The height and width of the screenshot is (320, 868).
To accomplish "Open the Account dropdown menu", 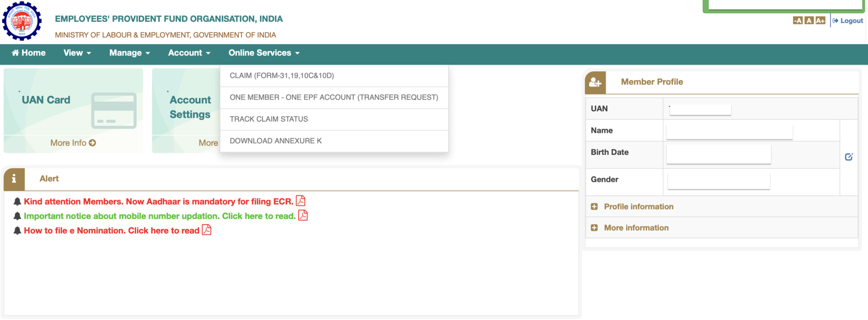I will [x=189, y=53].
